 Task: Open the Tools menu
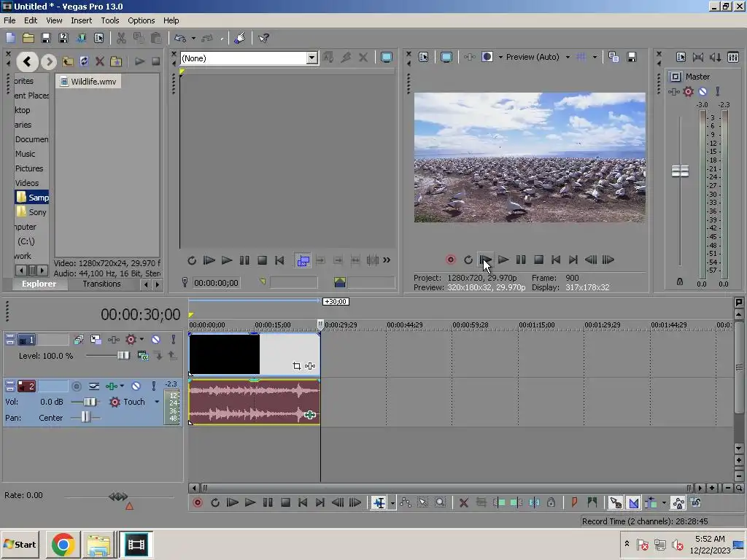point(110,20)
